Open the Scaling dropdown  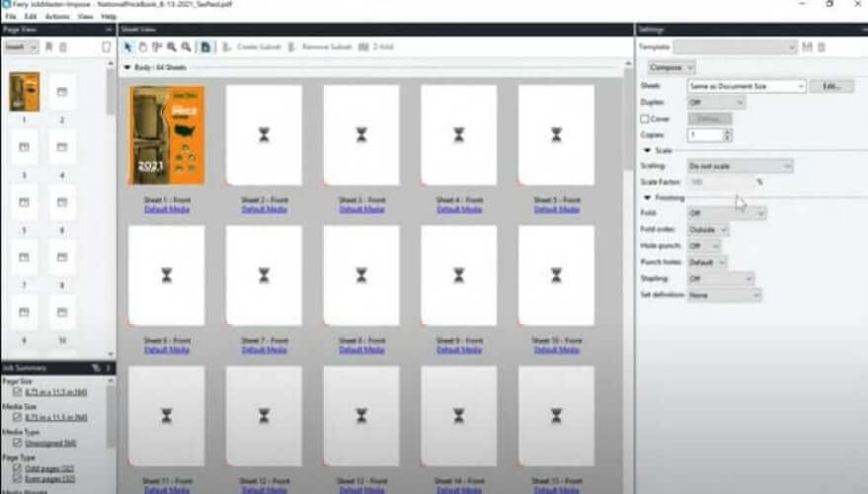(739, 166)
